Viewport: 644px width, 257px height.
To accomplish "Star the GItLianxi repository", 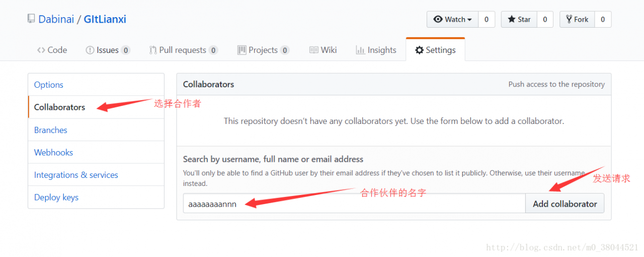I will pyautogui.click(x=519, y=20).
